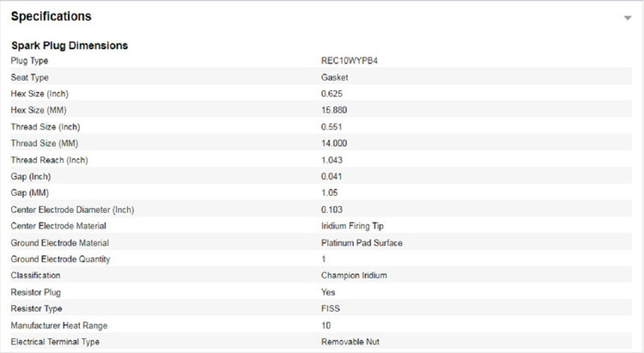
Task: Select the Champion Iridium classification value
Action: point(354,276)
